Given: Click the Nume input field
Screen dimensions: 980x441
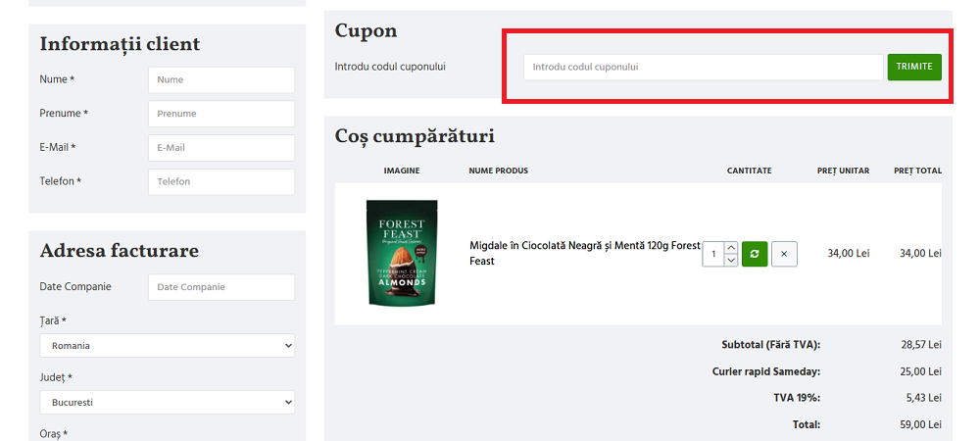Looking at the screenshot, I should tap(220, 79).
